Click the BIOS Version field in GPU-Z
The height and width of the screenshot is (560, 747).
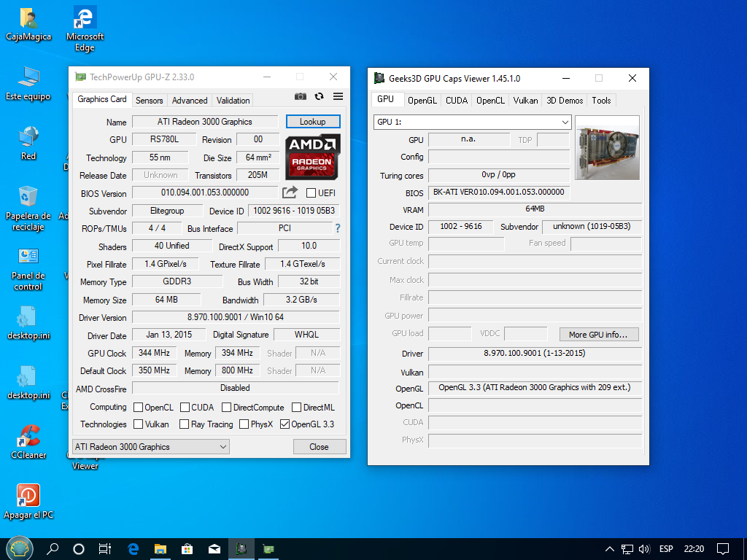(x=205, y=192)
